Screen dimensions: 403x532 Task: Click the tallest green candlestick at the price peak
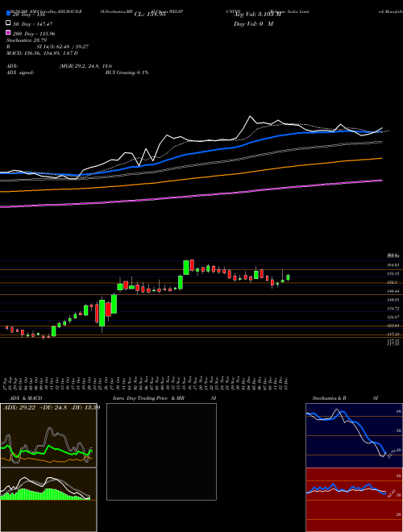point(186,268)
